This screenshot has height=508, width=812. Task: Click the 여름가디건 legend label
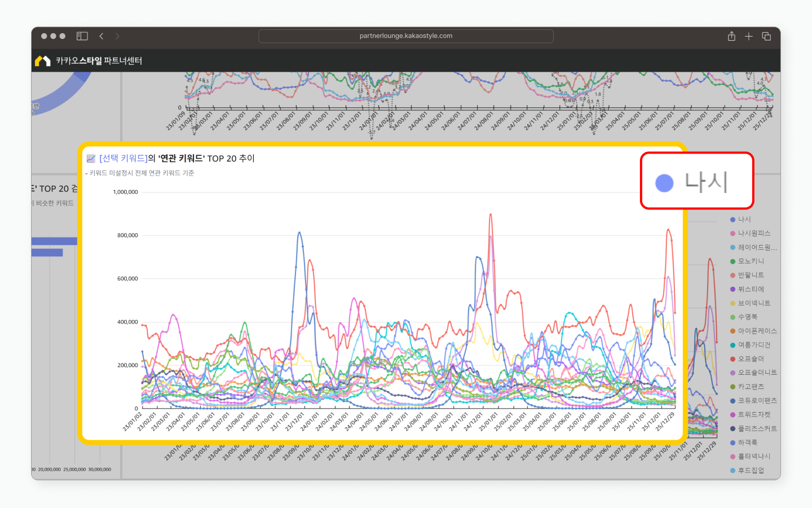(754, 345)
